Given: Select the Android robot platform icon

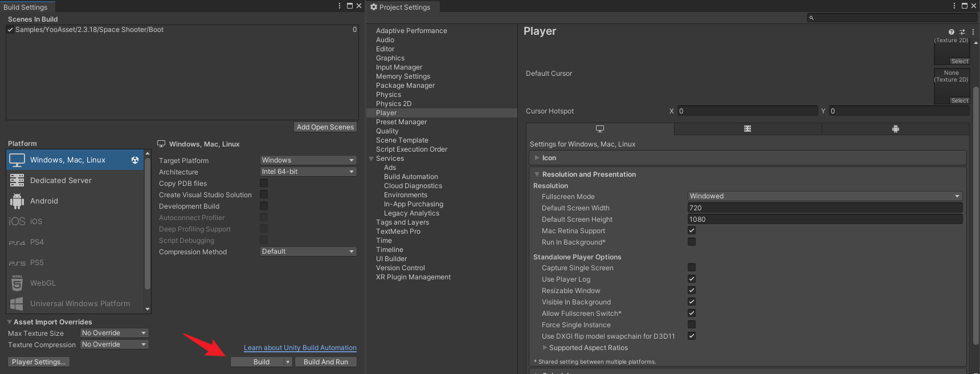Looking at the screenshot, I should point(17,201).
